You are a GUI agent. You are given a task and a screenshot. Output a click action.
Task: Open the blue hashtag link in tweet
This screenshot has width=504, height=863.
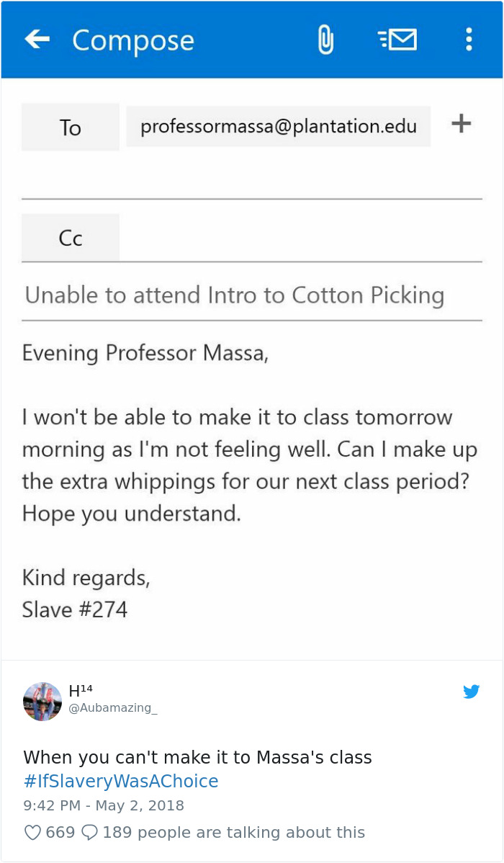pos(121,782)
